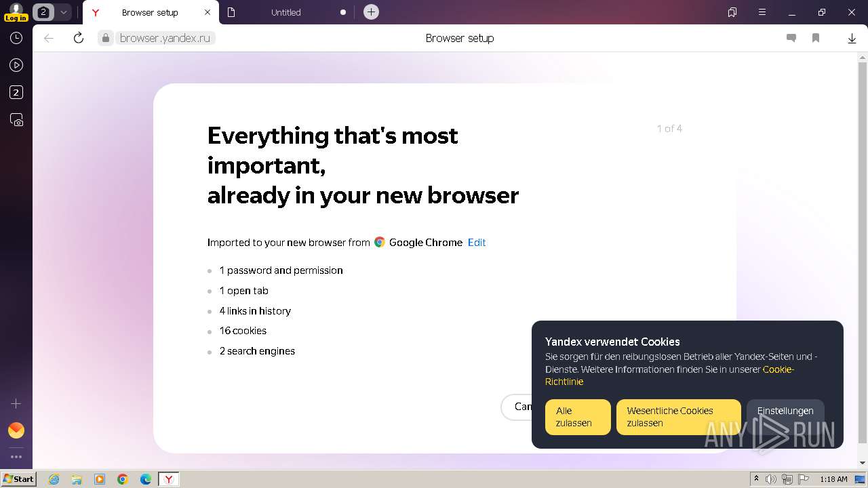868x488 pixels.
Task: Open the bookmarks collections icon in title bar
Action: 732,12
